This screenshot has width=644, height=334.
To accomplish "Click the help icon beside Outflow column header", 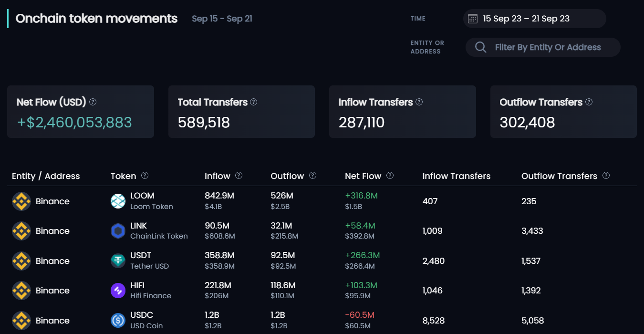I will [313, 176].
